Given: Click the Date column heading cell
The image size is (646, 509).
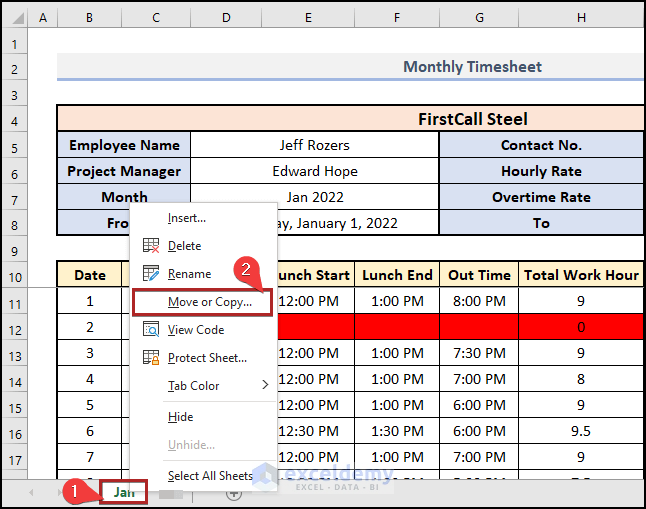Looking at the screenshot, I should tap(90, 275).
